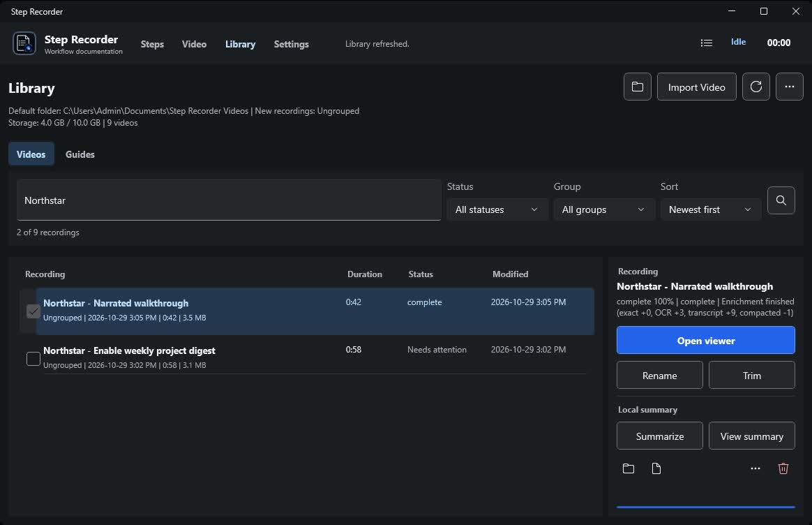
Task: Click the Modified column header
Action: pyautogui.click(x=510, y=274)
